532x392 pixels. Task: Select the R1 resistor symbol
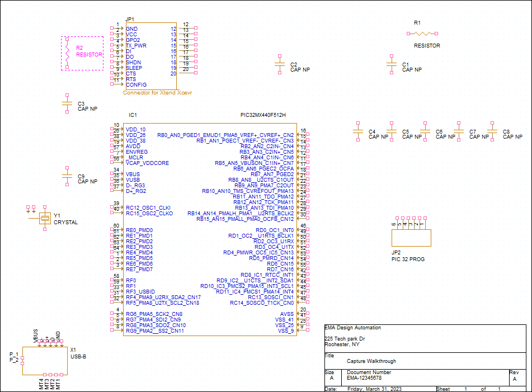coord(422,34)
